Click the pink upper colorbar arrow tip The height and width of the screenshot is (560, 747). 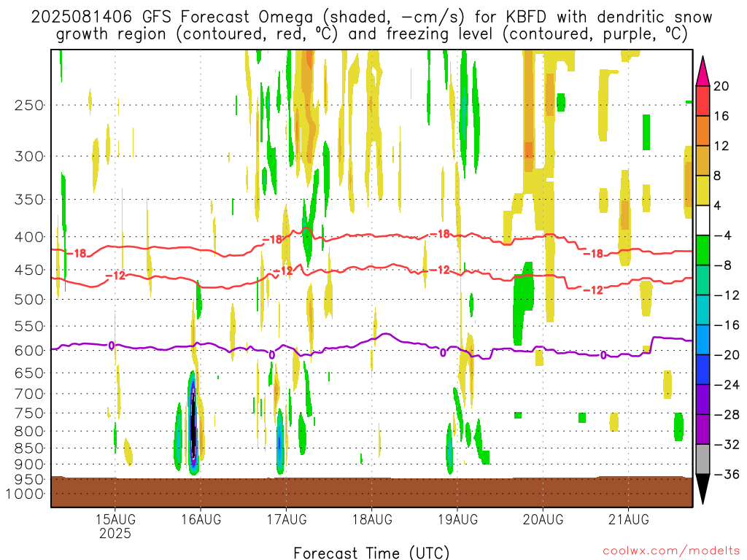703,71
